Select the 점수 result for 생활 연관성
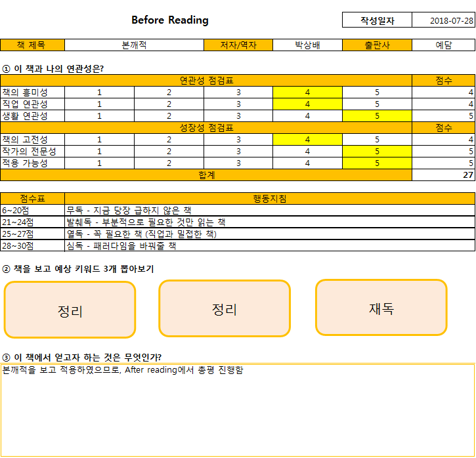The width and height of the screenshot is (476, 458). [444, 116]
